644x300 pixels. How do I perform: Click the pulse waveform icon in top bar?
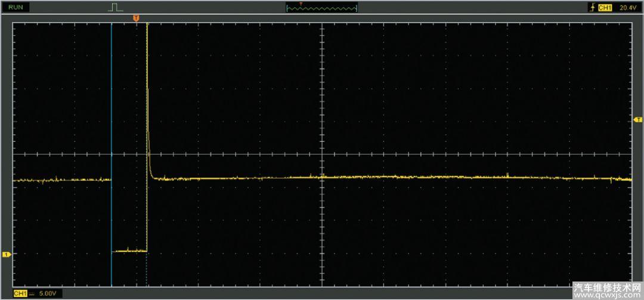tap(114, 7)
